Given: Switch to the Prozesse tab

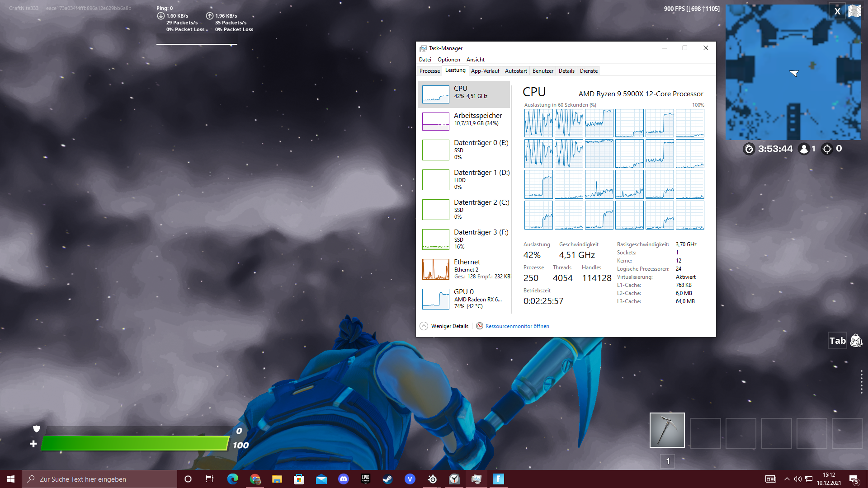Looking at the screenshot, I should pyautogui.click(x=429, y=71).
